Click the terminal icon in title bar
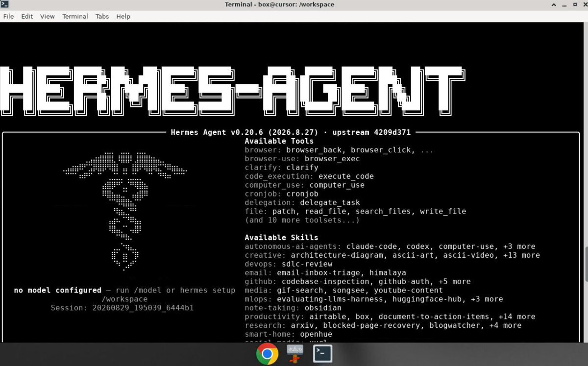588x366 pixels. pyautogui.click(x=5, y=4)
